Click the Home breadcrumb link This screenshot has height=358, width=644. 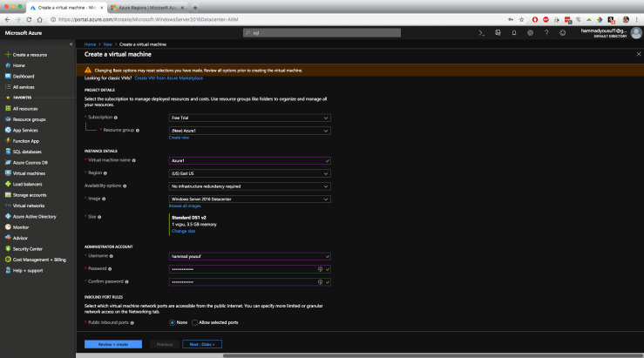coord(90,44)
